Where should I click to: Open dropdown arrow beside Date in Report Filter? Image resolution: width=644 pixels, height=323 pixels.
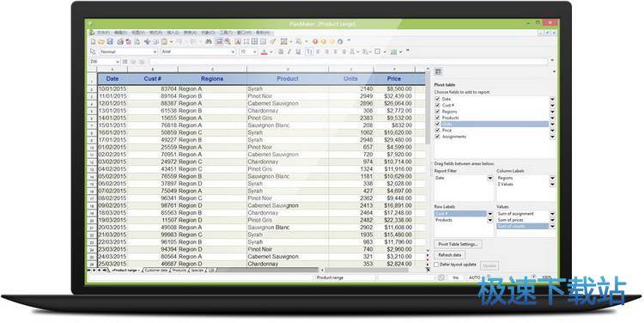[x=490, y=178]
